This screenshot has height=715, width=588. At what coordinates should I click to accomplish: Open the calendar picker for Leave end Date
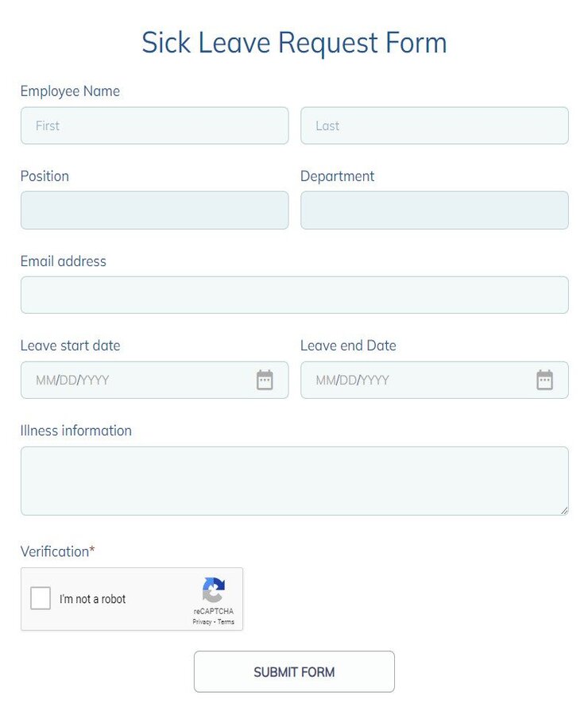pos(545,380)
